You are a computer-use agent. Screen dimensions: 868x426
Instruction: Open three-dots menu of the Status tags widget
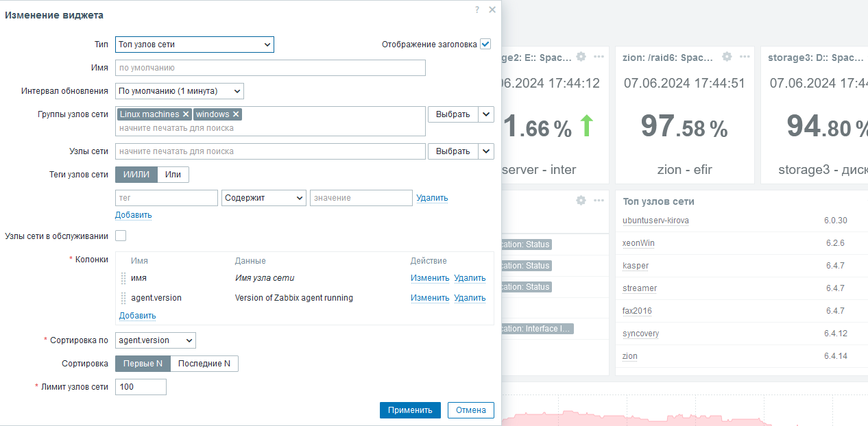point(599,201)
